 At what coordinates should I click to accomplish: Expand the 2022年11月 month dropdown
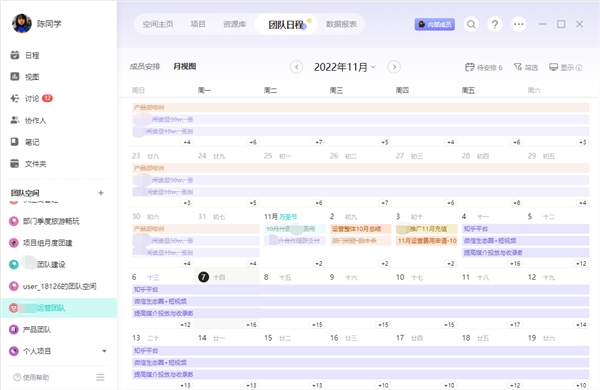[x=345, y=67]
